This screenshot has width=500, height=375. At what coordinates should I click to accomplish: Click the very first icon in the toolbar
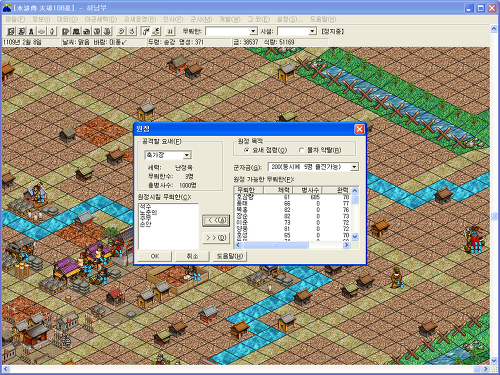(x=11, y=31)
